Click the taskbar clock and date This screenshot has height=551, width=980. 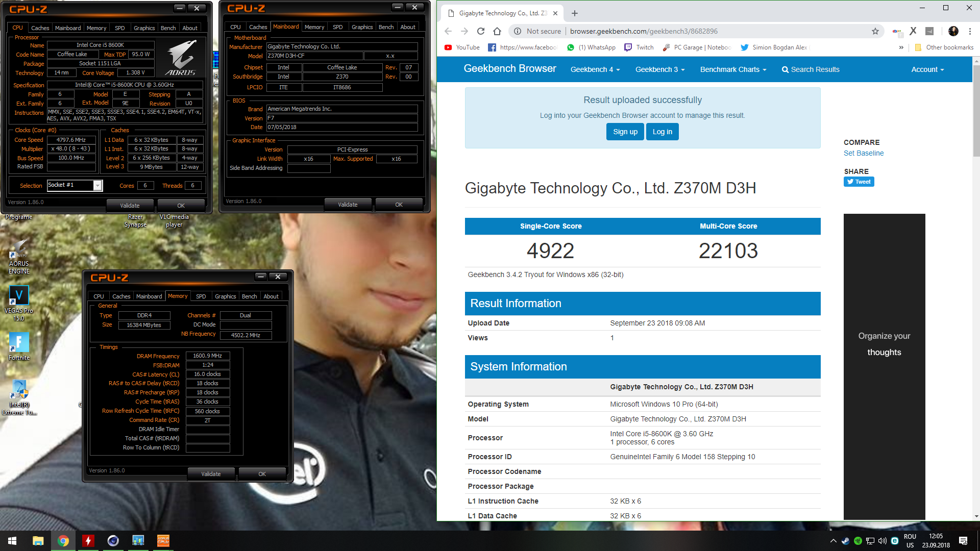coord(936,541)
